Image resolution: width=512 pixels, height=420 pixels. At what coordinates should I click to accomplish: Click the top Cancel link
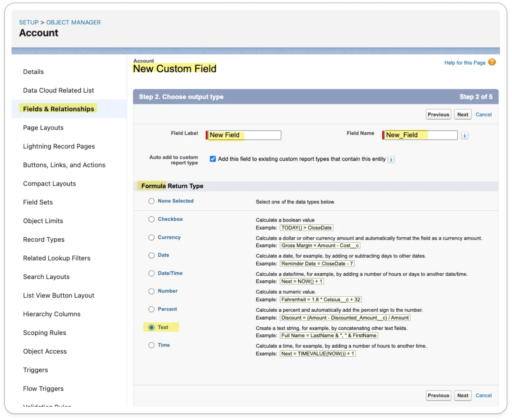(483, 115)
